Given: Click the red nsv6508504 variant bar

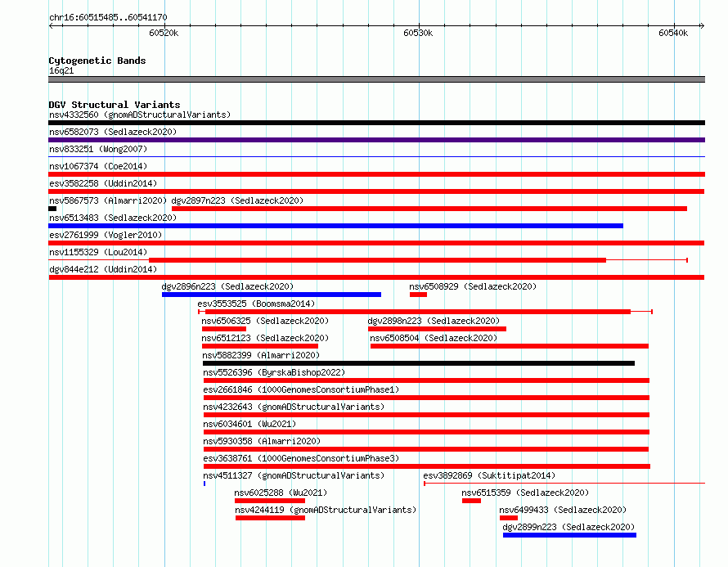Looking at the screenshot, I should [510, 346].
